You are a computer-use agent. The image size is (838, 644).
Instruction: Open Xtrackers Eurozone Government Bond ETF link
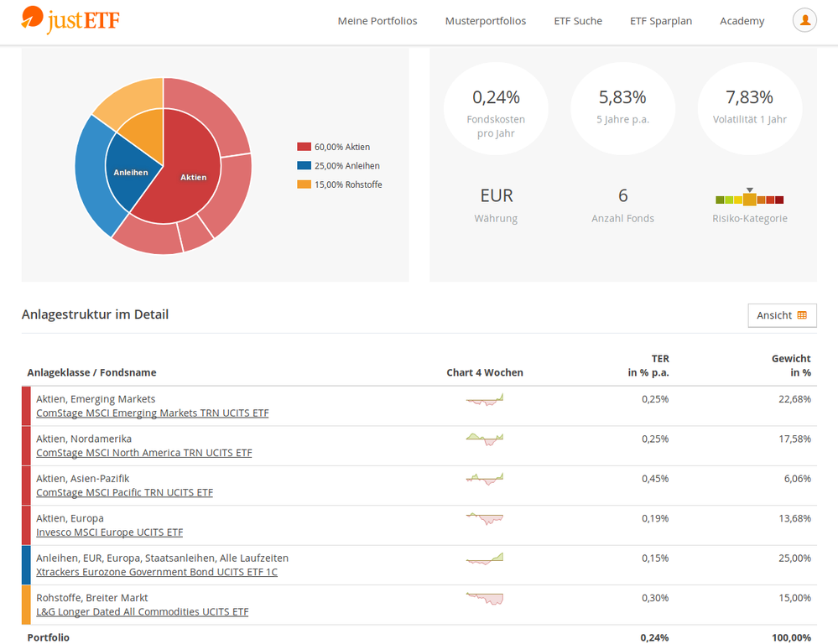click(x=156, y=572)
